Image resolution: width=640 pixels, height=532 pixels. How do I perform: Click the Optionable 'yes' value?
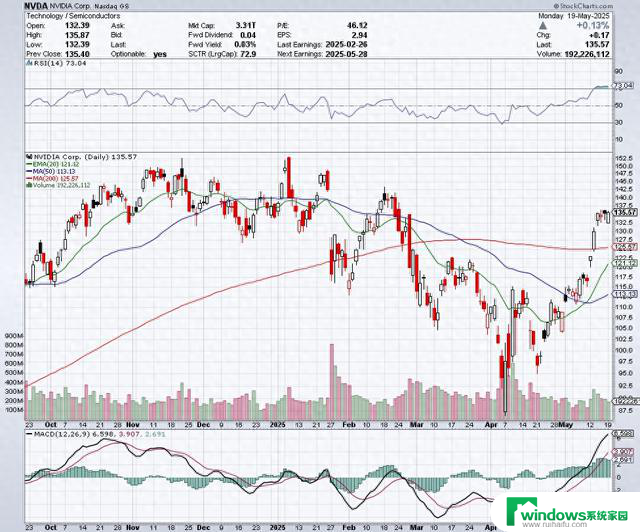coord(160,54)
